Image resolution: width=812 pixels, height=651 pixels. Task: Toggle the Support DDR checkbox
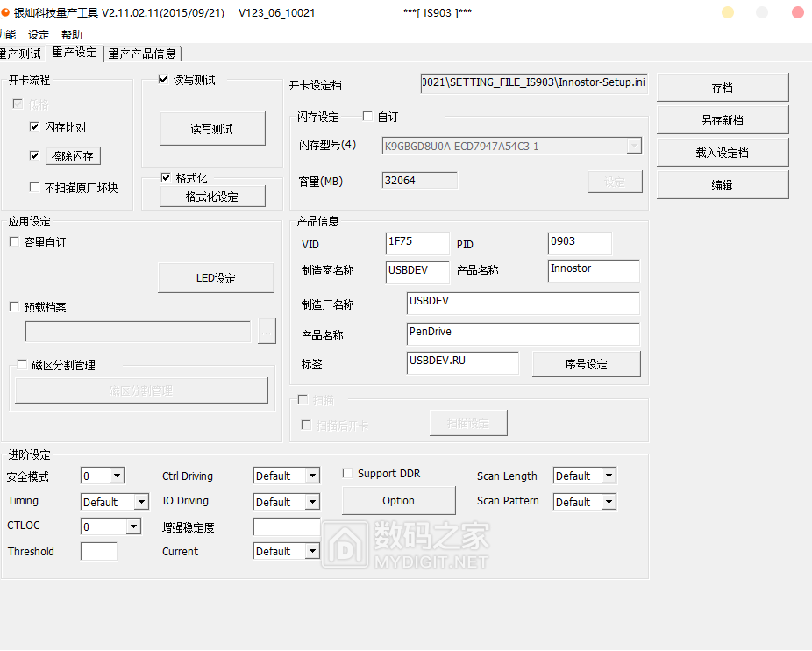tap(347, 473)
